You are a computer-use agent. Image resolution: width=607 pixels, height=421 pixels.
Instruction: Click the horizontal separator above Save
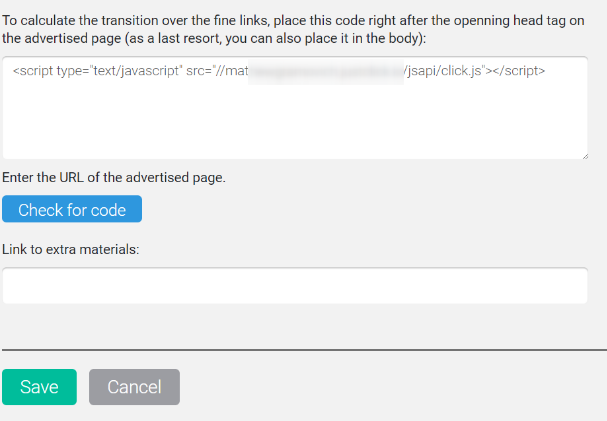click(x=304, y=350)
